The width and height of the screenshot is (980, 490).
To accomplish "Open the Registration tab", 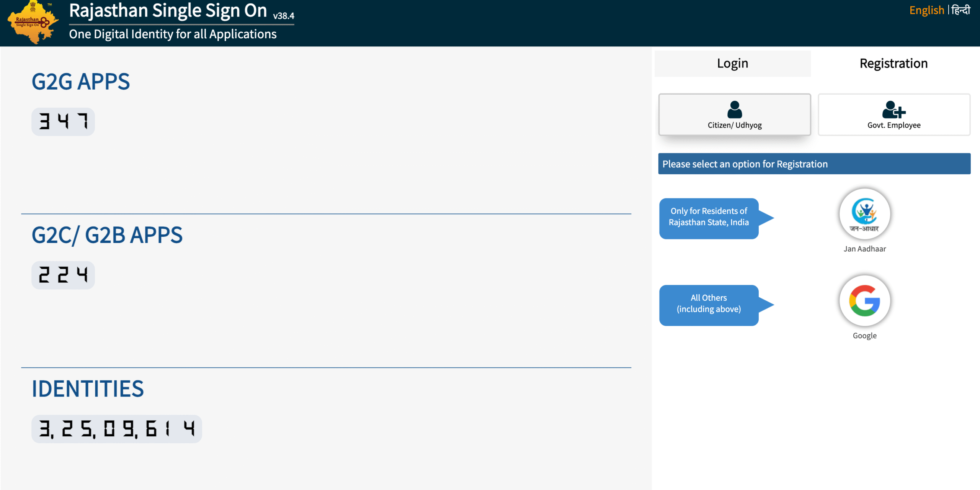I will (893, 64).
